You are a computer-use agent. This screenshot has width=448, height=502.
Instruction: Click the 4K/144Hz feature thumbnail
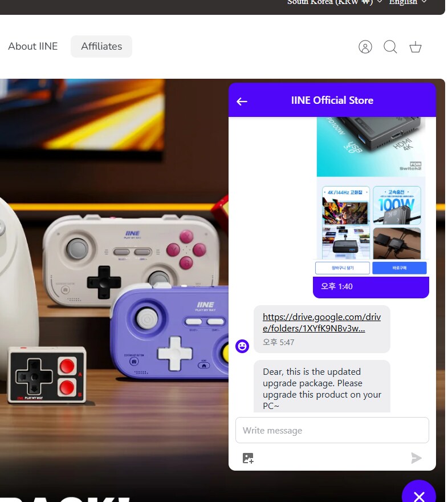[x=345, y=222]
